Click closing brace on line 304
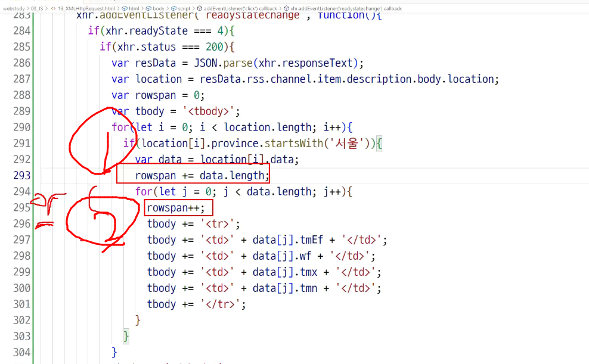Image resolution: width=589 pixels, height=364 pixels. pos(114,352)
